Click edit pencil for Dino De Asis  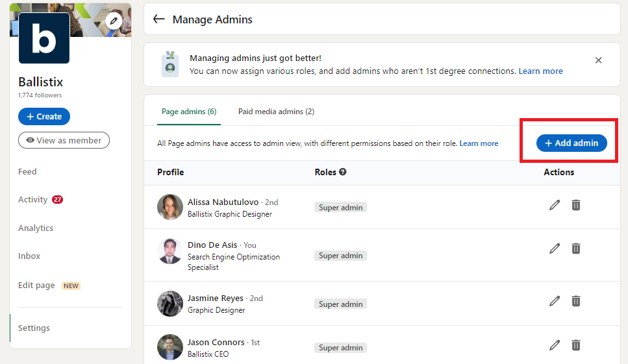pyautogui.click(x=554, y=249)
